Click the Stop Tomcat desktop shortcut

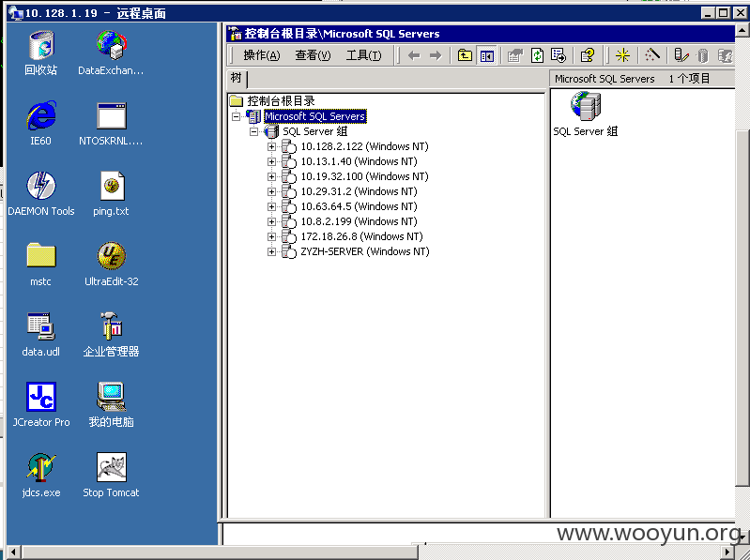(x=112, y=467)
